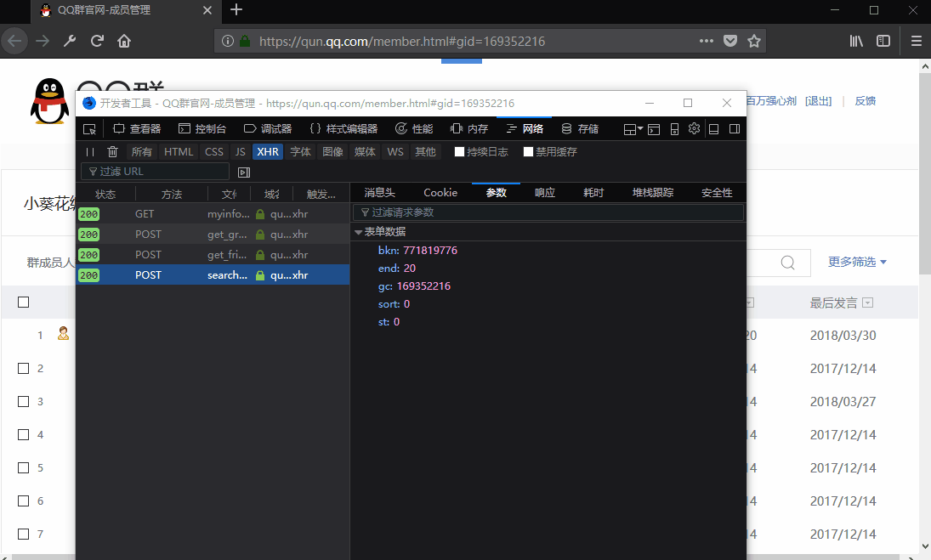Open the 控制台 (Console) panel
Screen dimensions: 931x560
[x=202, y=128]
